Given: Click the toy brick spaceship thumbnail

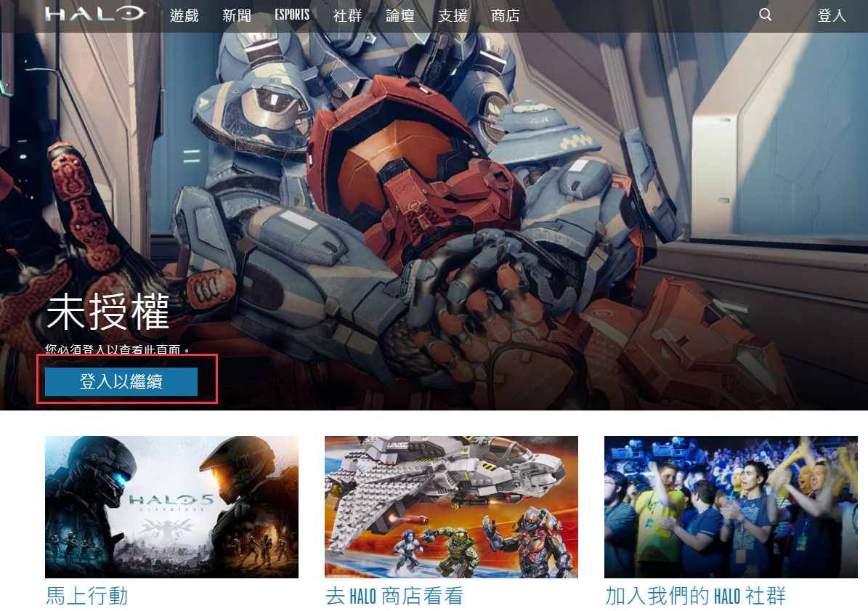Looking at the screenshot, I should [451, 506].
